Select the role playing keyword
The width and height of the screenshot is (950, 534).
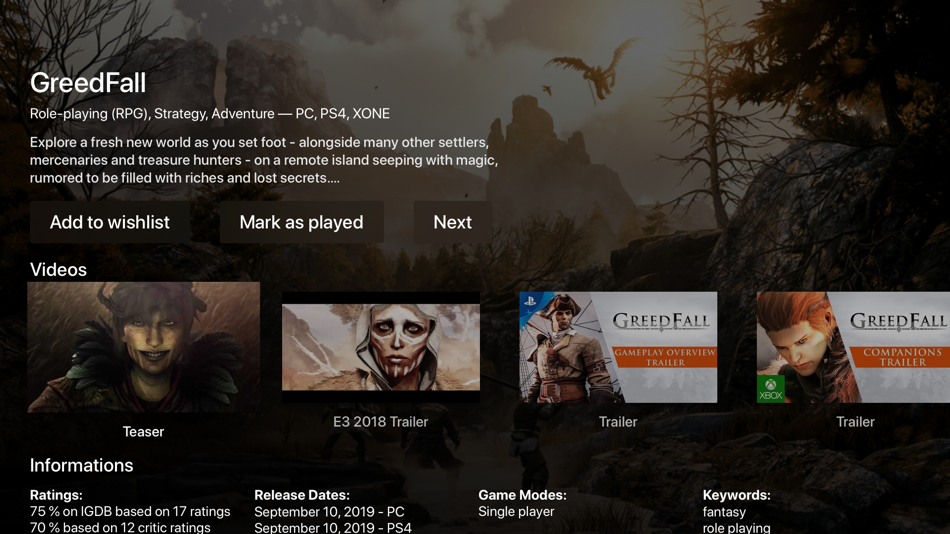[x=737, y=527]
